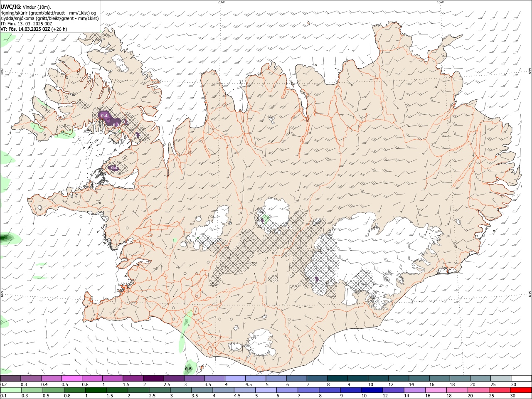Screen dimensions: 532x399
Task: Click the valid time 'VT: Fös. 14.03.2025 02Z'
Action: pos(25,29)
